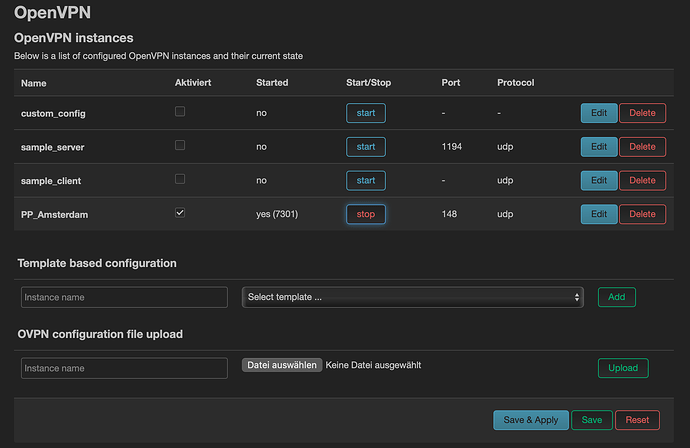This screenshot has width=690, height=448.
Task: Tick the sample_server Aktiviert checkbox
Action: tap(180, 146)
